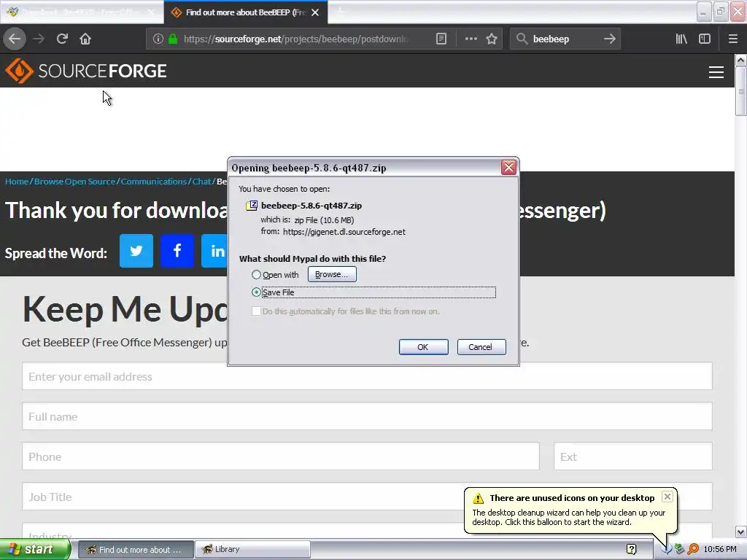The image size is (747, 560).
Task: Click the Phone field
Action: [x=281, y=456]
